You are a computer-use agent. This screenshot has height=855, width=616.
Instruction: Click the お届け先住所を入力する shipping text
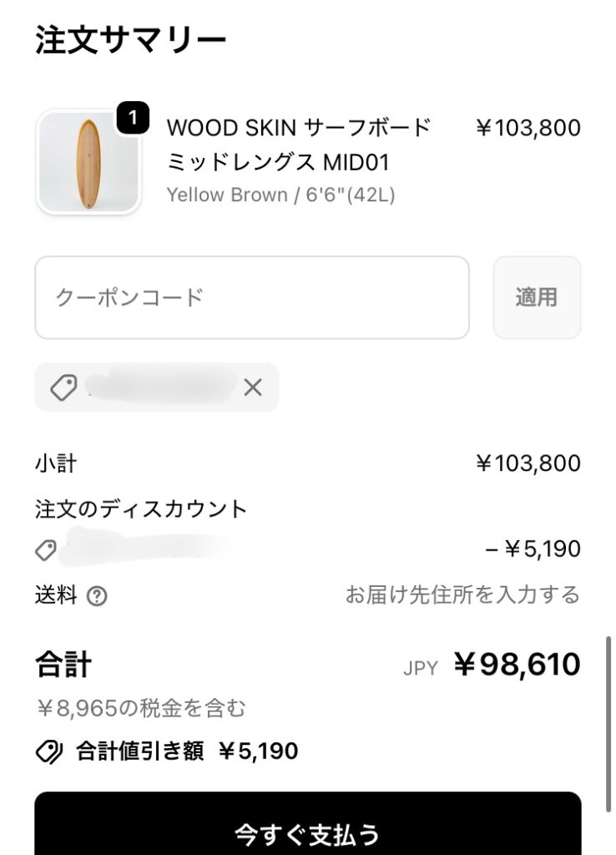point(462,595)
